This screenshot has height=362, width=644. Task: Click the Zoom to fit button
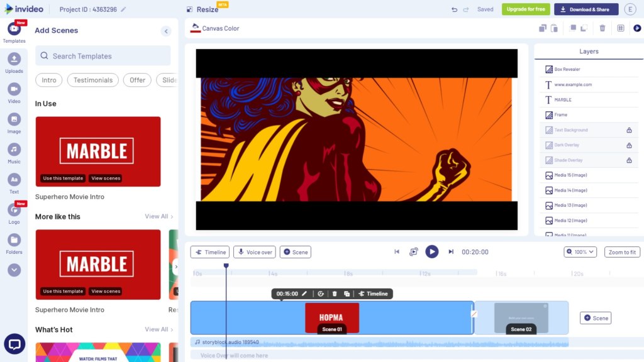pyautogui.click(x=622, y=252)
